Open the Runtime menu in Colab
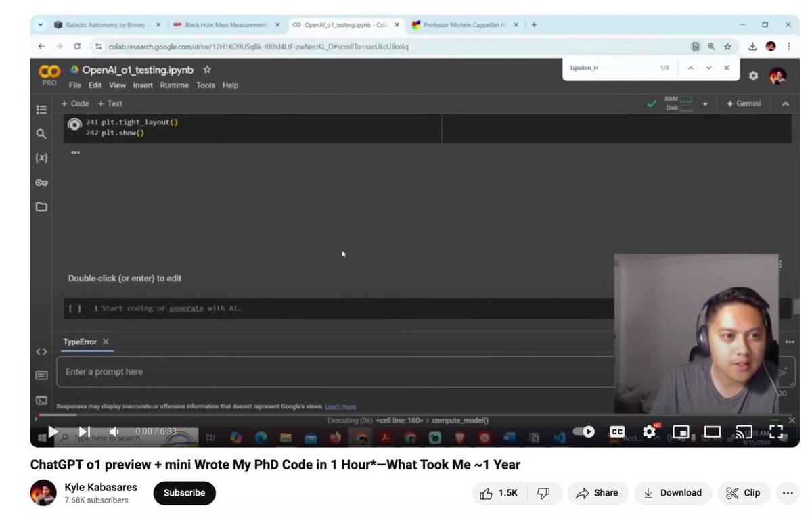Screen dimensions: 812x514 click(175, 85)
